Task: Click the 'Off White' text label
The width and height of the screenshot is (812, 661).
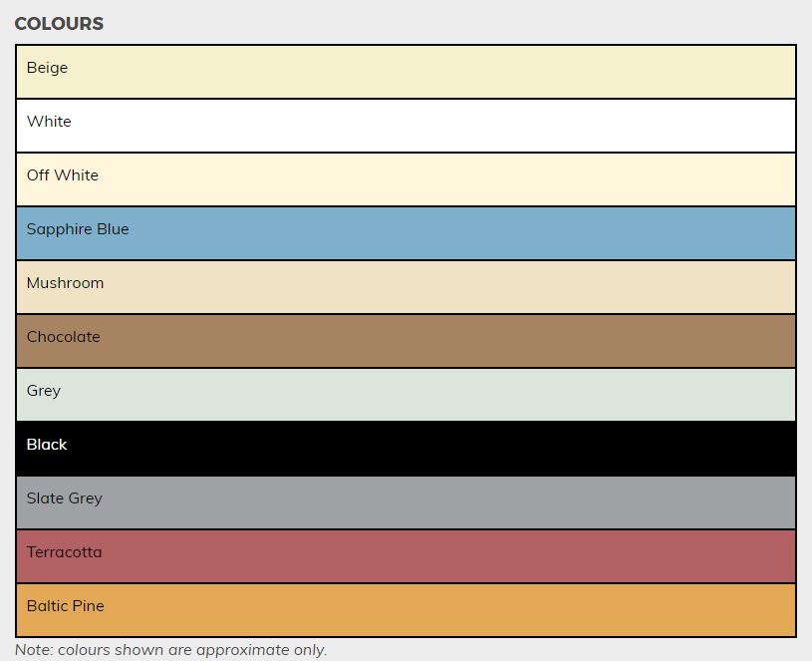Action: (x=63, y=175)
